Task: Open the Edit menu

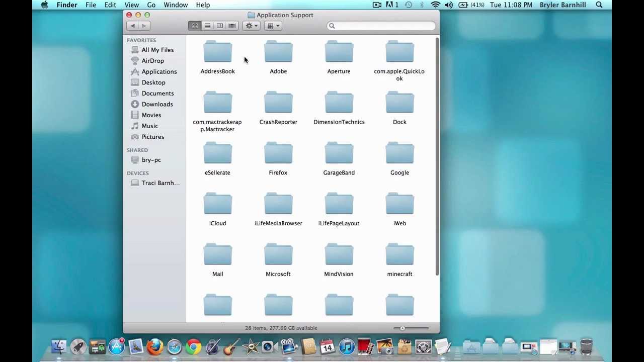Action: click(110, 5)
